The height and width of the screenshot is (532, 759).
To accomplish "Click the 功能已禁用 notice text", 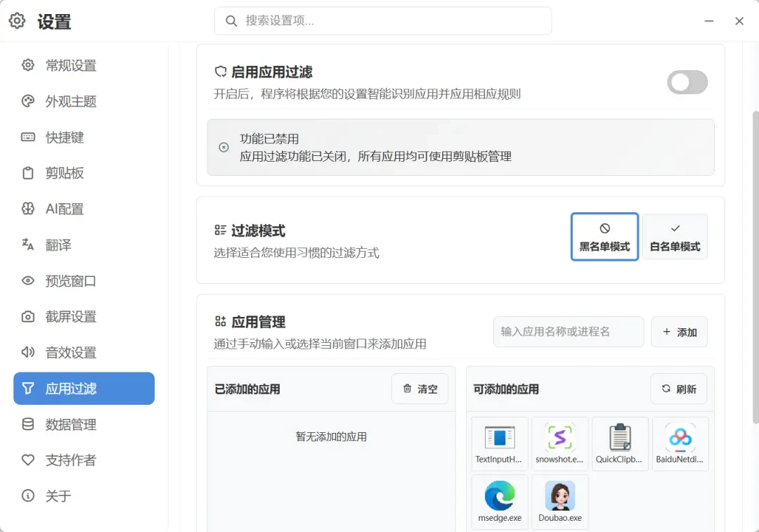I will click(x=270, y=139).
